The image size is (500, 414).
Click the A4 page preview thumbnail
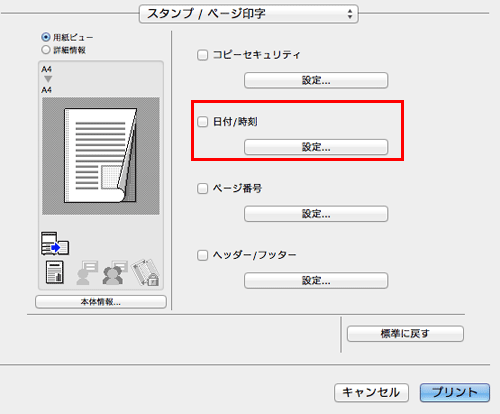101,156
